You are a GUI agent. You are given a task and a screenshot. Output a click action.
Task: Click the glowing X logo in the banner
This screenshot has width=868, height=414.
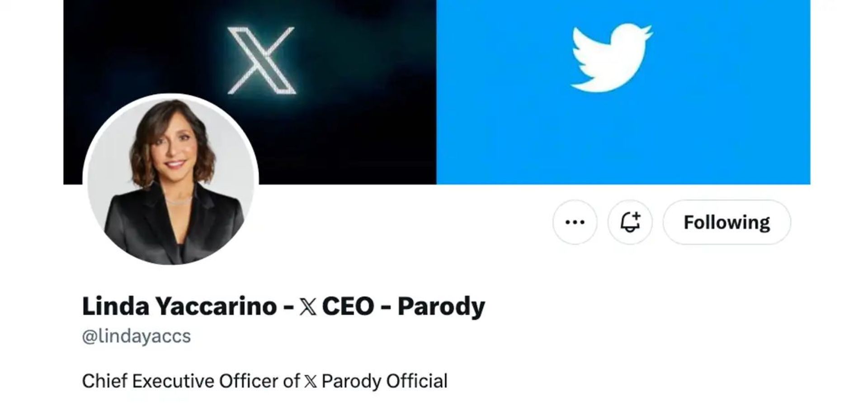tap(261, 61)
